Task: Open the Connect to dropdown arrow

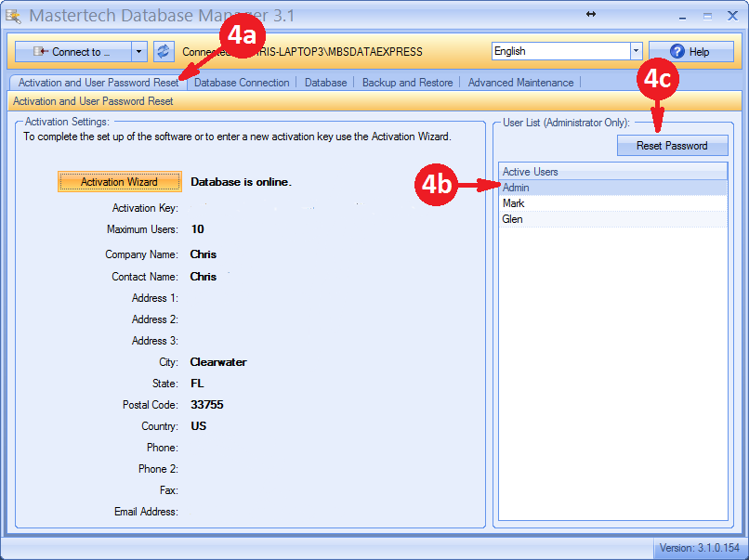Action: (139, 52)
